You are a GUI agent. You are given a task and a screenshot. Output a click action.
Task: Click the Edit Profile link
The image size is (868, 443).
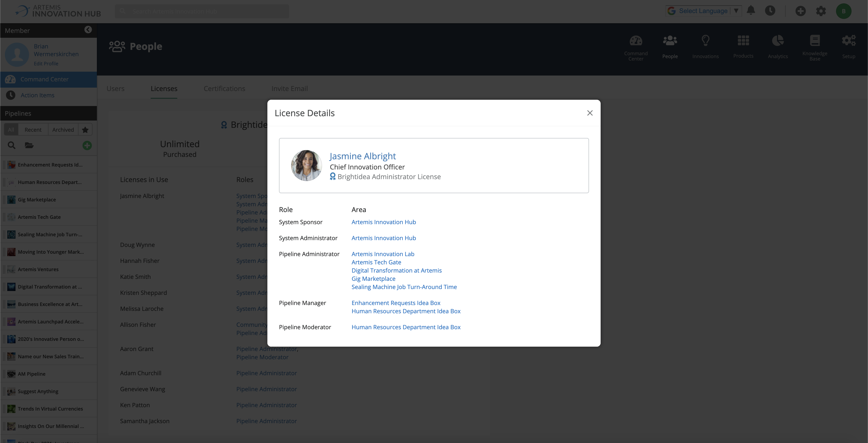point(46,63)
